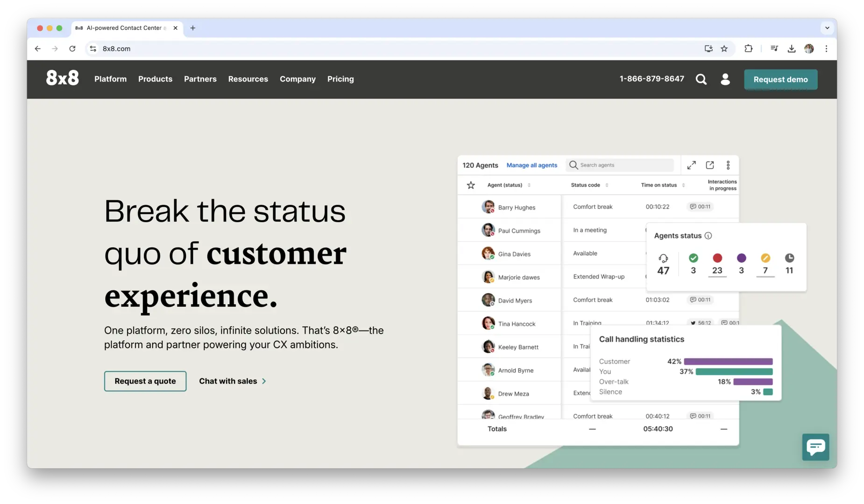Select the yellow wrap-up status icon
This screenshot has width=864, height=504.
[x=765, y=258]
